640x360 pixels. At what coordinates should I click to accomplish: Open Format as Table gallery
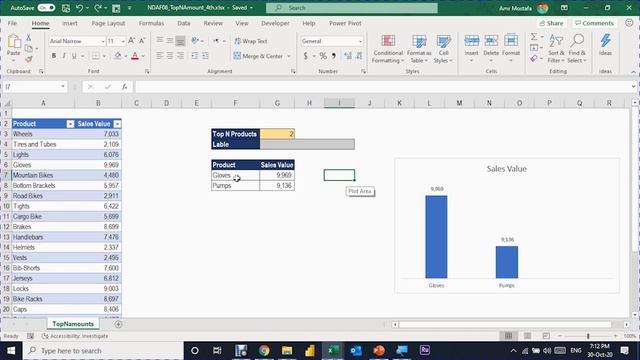pos(419,49)
